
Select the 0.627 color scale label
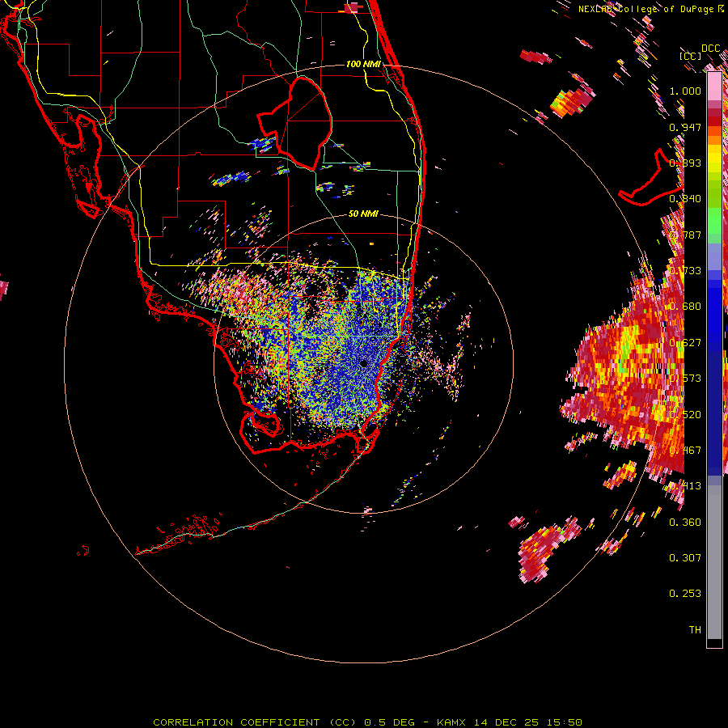(685, 343)
